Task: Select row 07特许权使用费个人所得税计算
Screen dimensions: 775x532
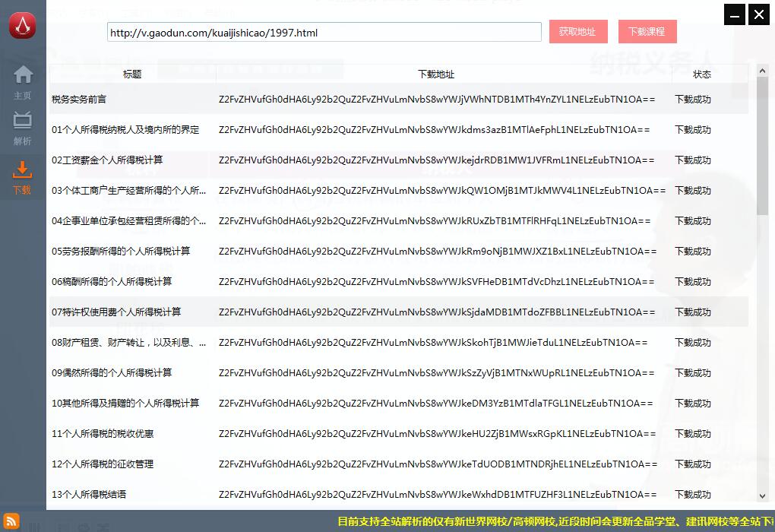Action: point(116,312)
